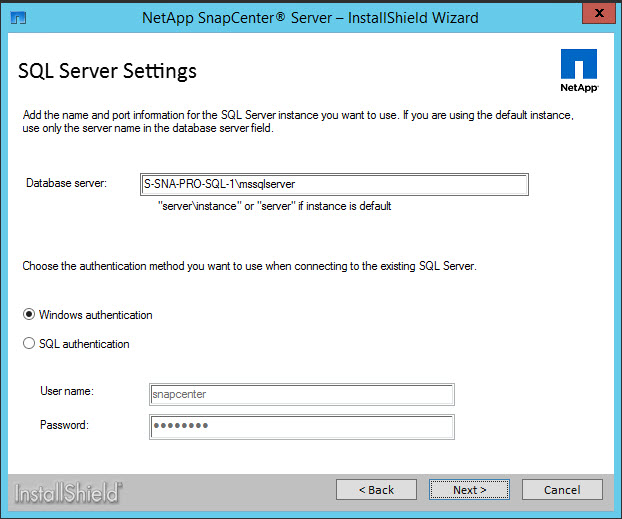The image size is (622, 519).
Task: Click the "server\instance" hint text
Action: 274,207
